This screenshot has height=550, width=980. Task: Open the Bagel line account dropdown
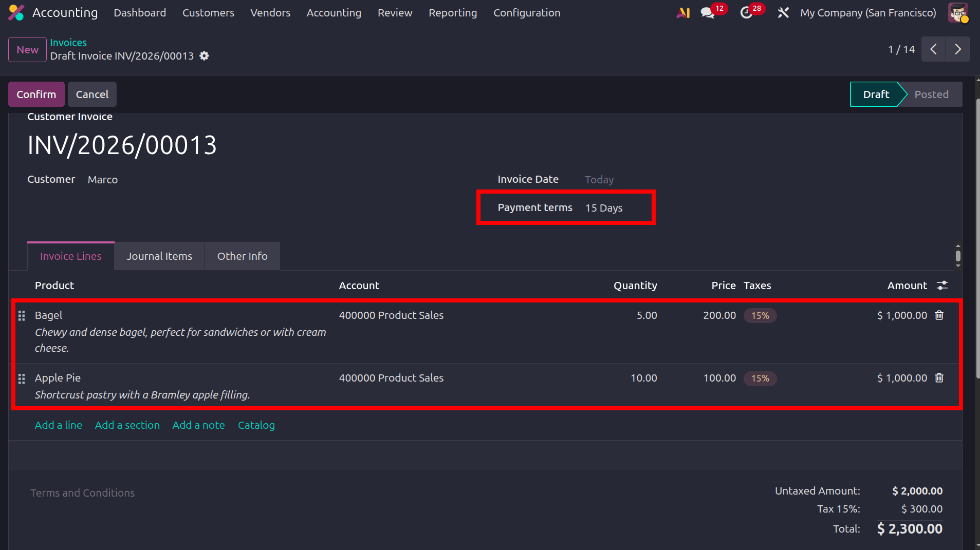(x=391, y=315)
